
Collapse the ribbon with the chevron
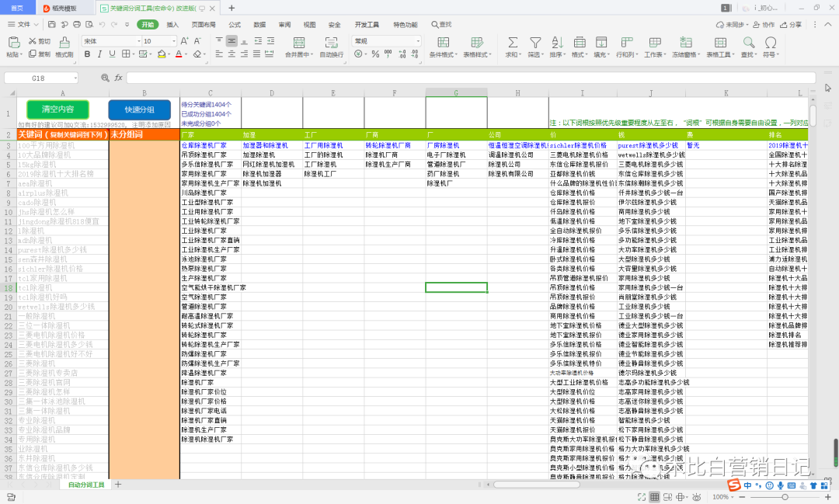click(828, 25)
